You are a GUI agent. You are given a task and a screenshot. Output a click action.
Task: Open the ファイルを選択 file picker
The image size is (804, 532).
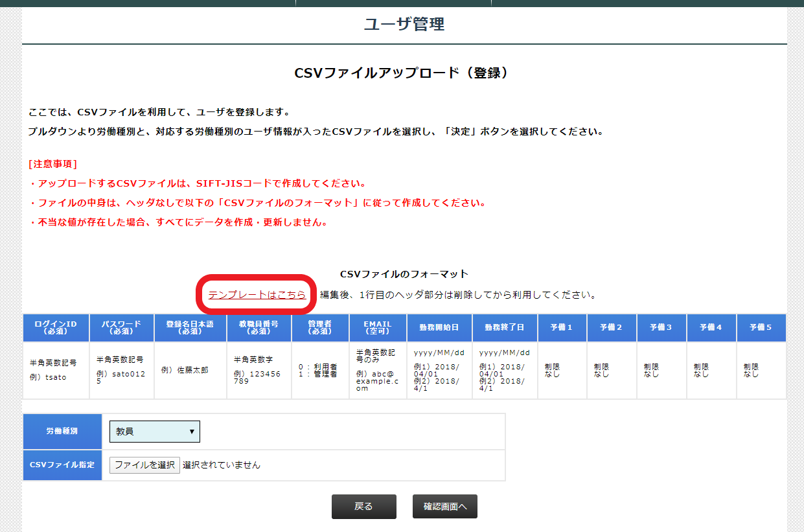click(x=144, y=465)
